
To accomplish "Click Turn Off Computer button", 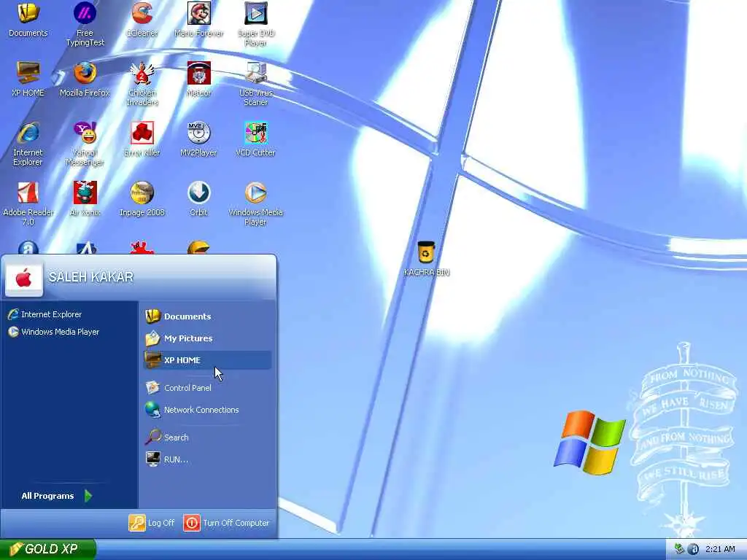I will pos(226,523).
